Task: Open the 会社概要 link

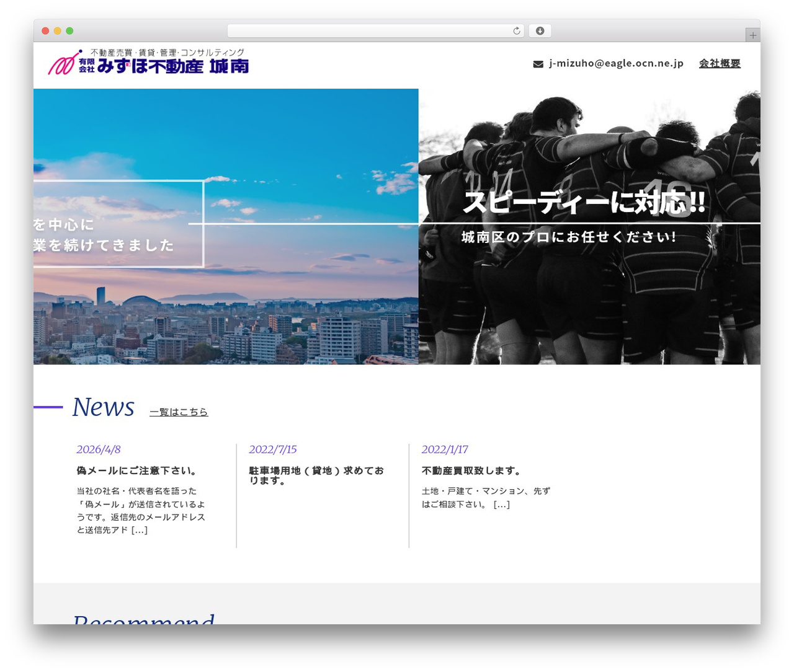Action: 720,63
